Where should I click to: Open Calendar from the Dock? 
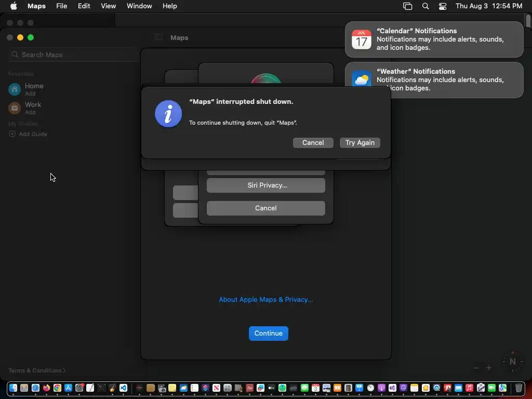click(315, 388)
